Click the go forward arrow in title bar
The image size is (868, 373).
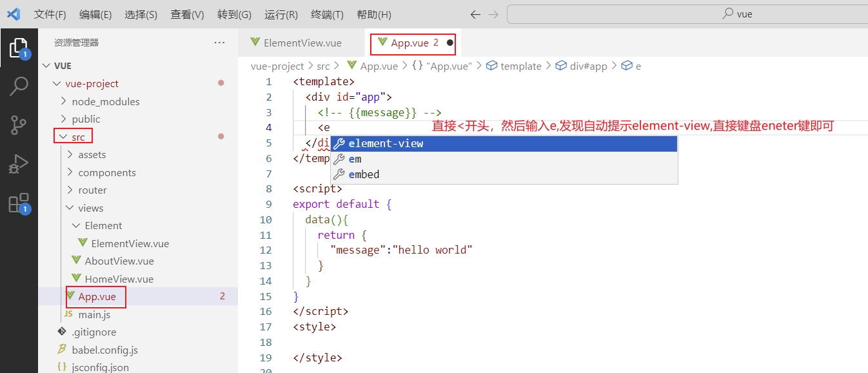pyautogui.click(x=493, y=14)
